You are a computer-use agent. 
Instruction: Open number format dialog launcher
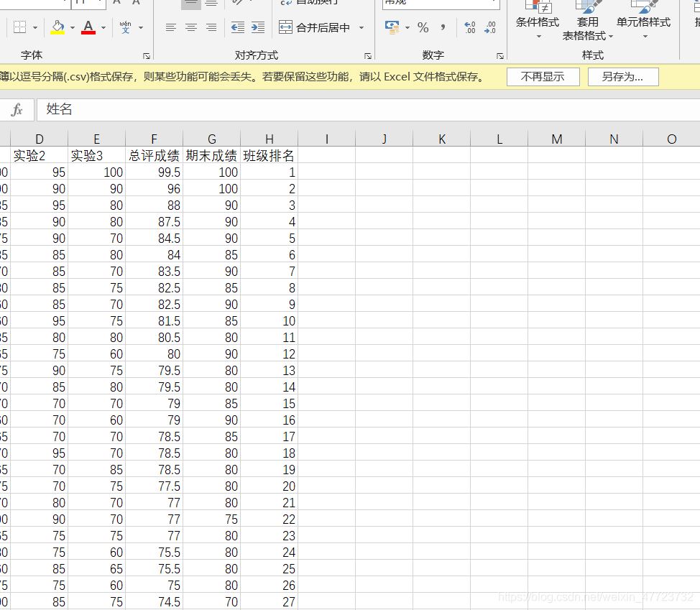point(500,56)
